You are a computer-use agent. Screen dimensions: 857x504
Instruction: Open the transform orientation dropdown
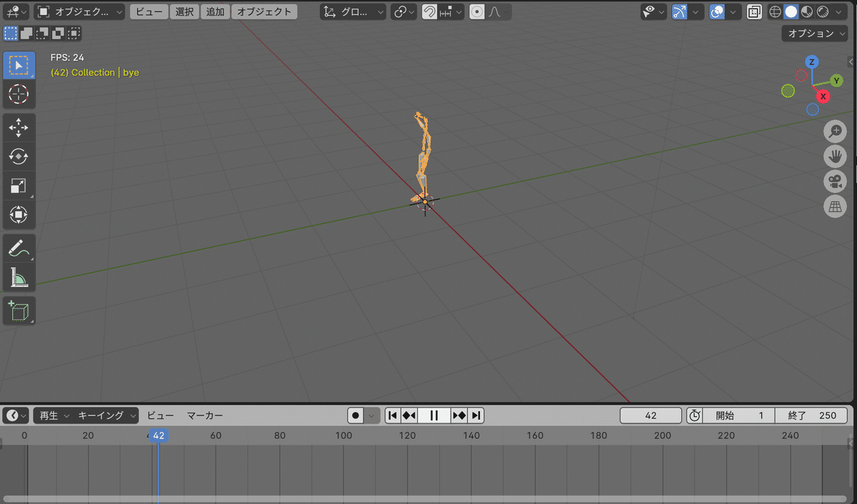click(353, 11)
